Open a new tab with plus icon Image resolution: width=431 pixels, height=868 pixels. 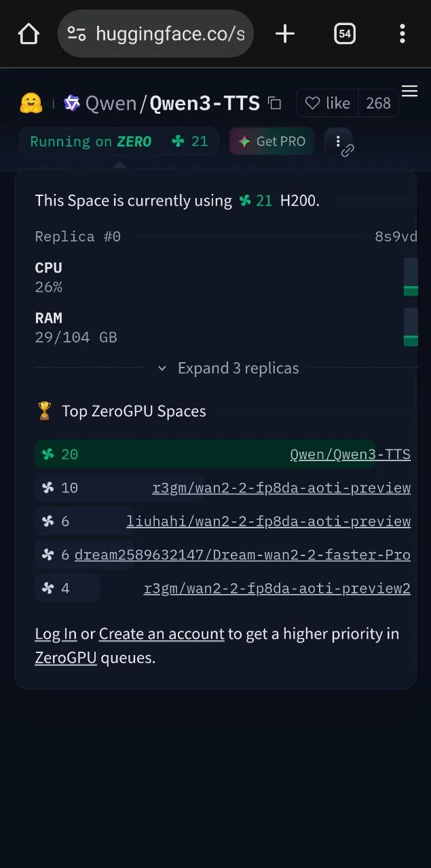coord(285,33)
